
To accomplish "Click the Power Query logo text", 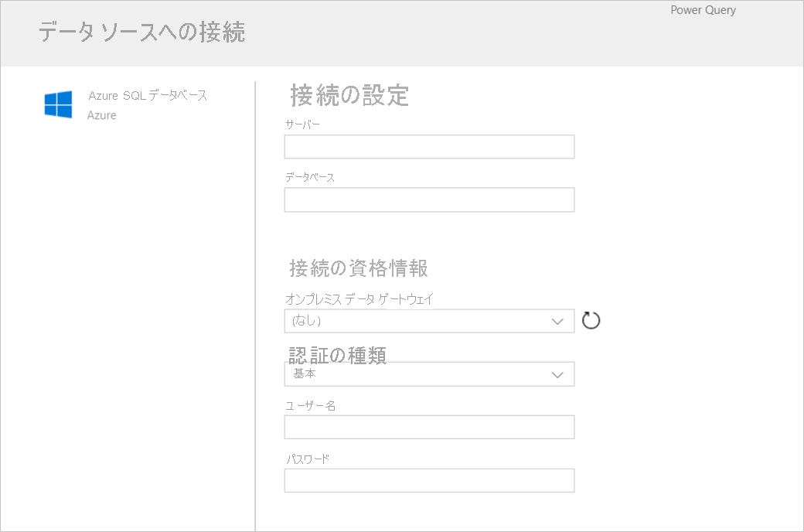I will tap(702, 10).
